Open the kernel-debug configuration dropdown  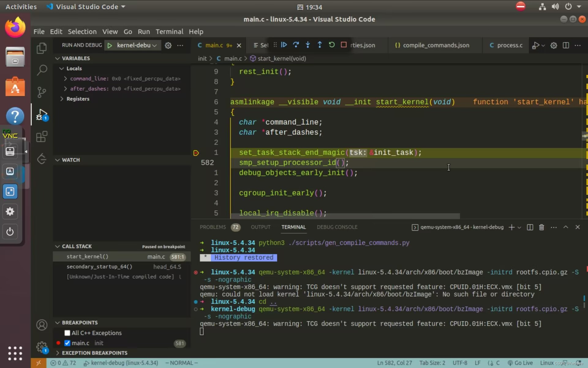pyautogui.click(x=137, y=45)
